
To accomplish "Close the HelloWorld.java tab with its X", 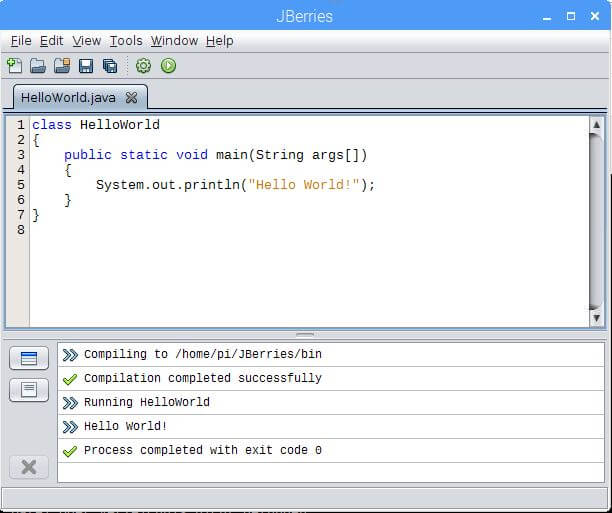I will click(x=131, y=98).
